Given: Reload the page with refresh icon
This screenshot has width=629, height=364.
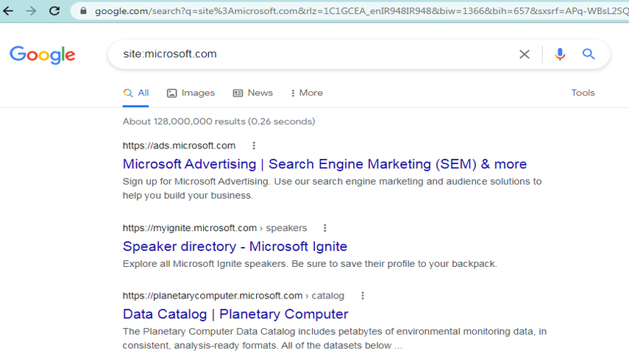Looking at the screenshot, I should pyautogui.click(x=54, y=11).
